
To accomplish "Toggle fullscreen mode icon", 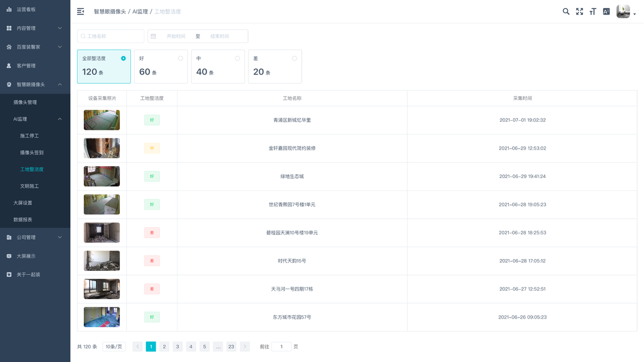I will pos(580,11).
